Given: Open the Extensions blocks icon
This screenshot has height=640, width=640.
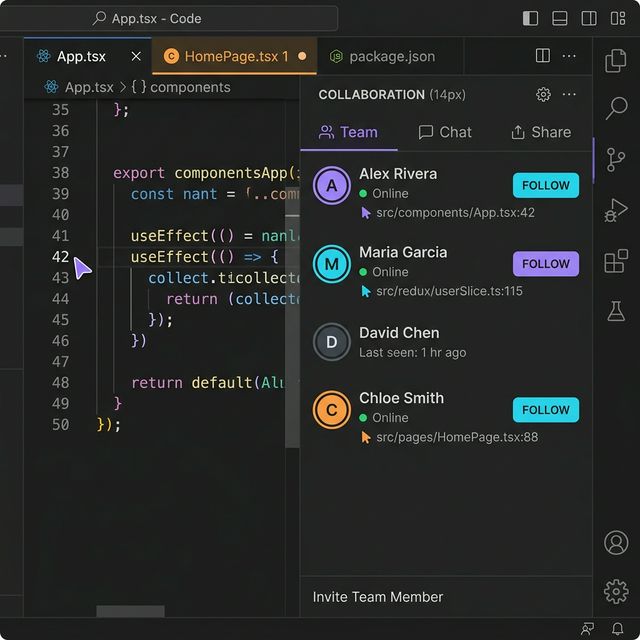Looking at the screenshot, I should pyautogui.click(x=616, y=261).
